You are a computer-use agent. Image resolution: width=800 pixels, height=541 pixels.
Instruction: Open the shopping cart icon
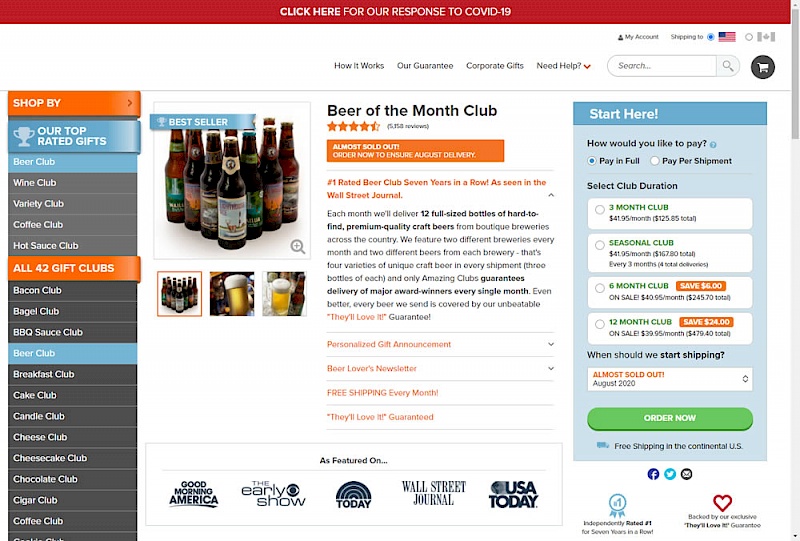pos(762,67)
